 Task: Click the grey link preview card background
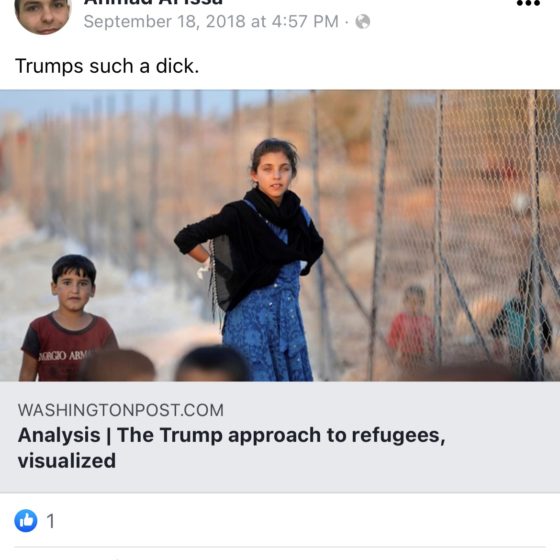[x=280, y=437]
